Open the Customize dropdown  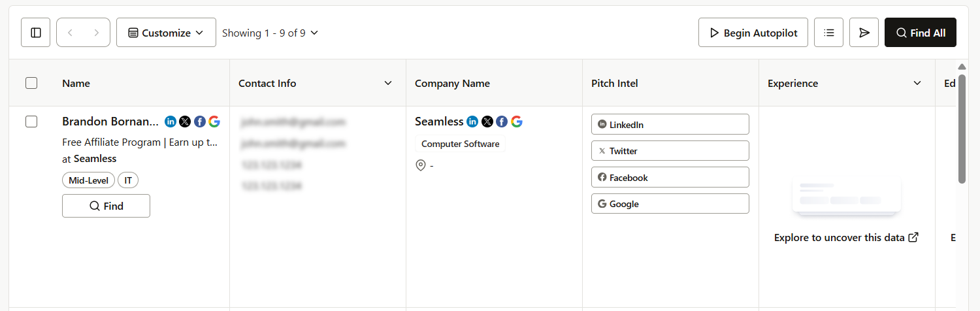pyautogui.click(x=166, y=33)
